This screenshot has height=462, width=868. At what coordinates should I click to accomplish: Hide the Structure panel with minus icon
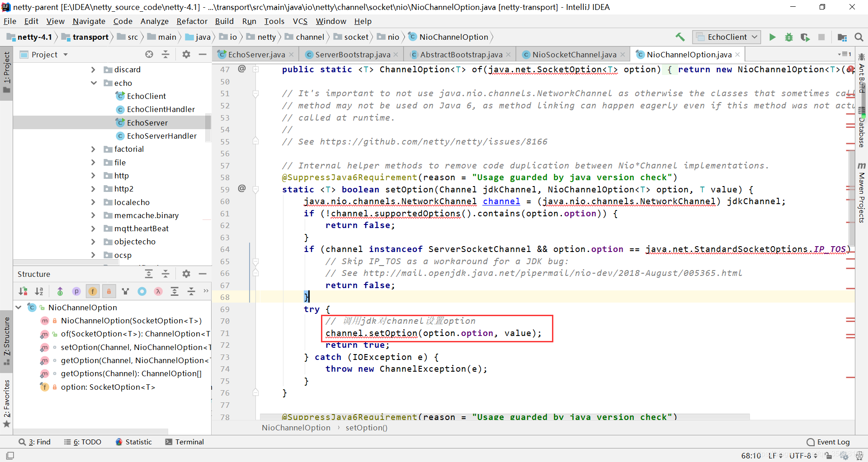pyautogui.click(x=203, y=274)
